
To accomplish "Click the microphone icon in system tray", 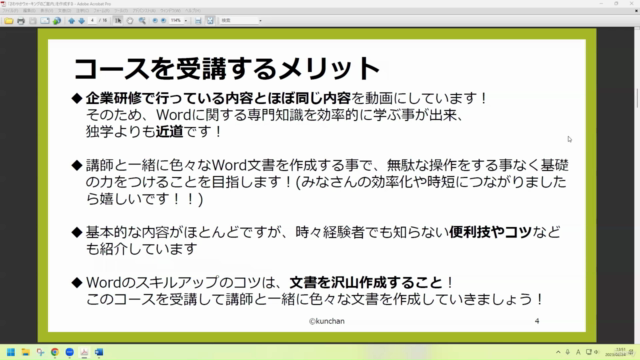I will click(x=568, y=352).
